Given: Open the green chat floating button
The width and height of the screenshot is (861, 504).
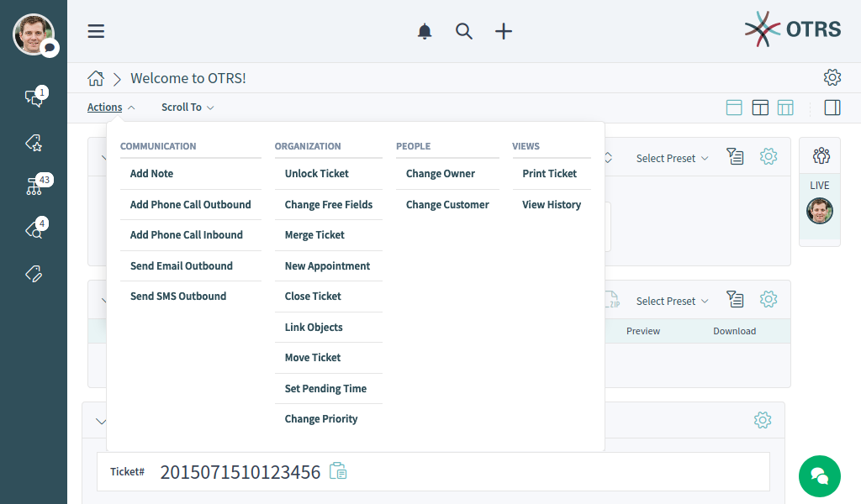Looking at the screenshot, I should 819,475.
